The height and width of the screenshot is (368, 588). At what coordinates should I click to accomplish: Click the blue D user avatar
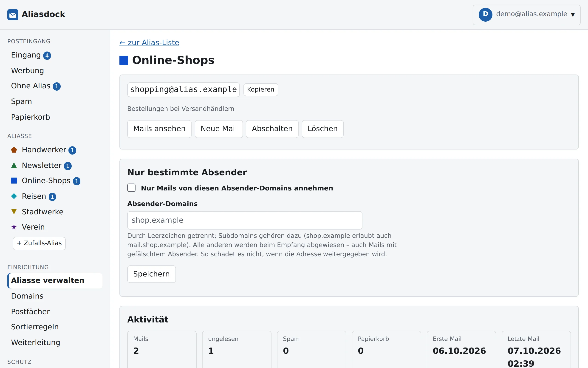pos(485,14)
